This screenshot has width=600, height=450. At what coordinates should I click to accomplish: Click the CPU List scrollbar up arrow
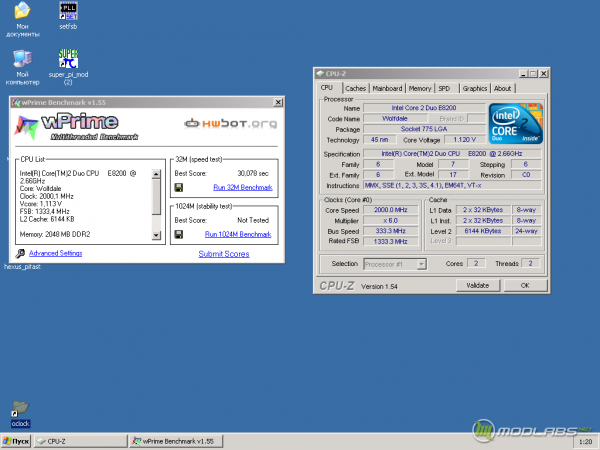coord(156,174)
